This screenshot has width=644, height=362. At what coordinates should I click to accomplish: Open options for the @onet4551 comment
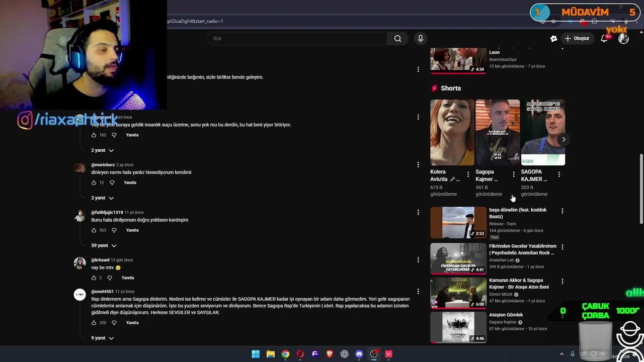pyautogui.click(x=418, y=291)
